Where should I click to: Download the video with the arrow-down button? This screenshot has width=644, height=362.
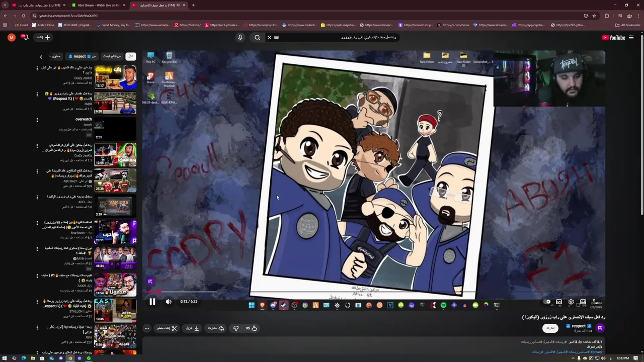pos(193,328)
